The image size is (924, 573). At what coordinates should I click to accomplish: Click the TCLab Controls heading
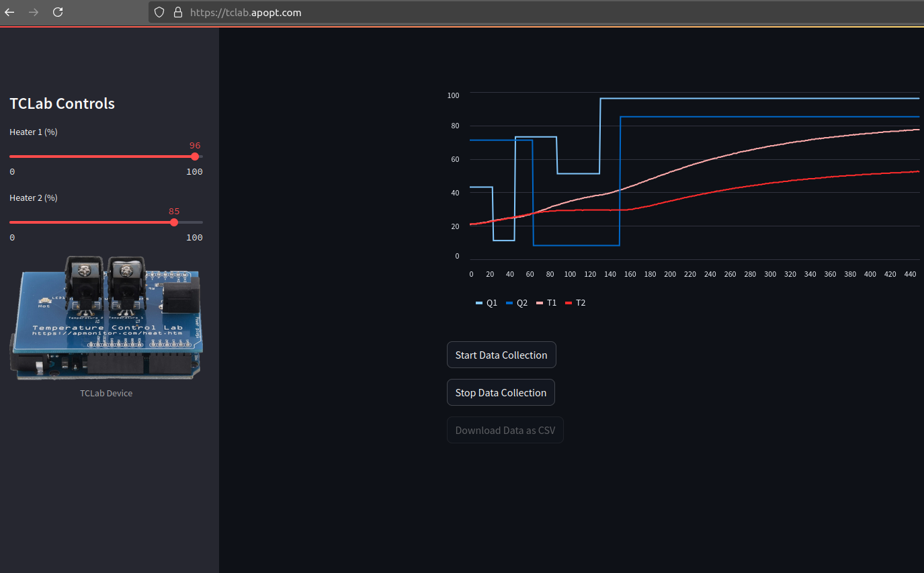pos(62,103)
